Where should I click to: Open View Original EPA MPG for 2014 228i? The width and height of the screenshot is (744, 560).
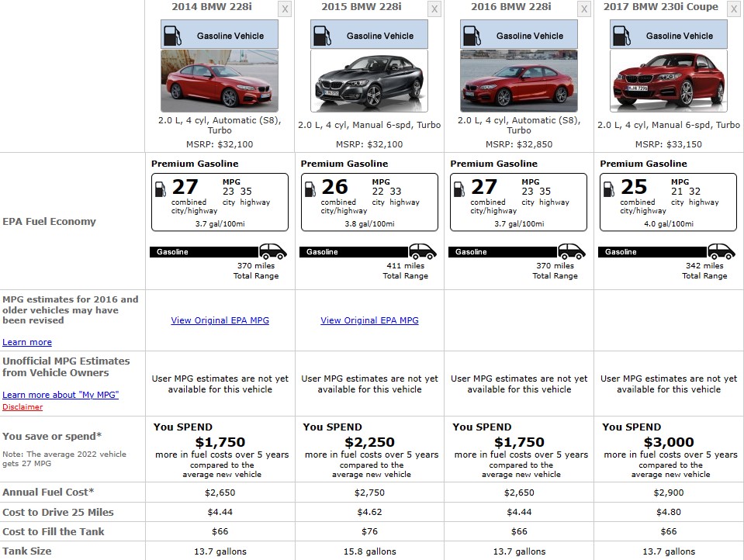pyautogui.click(x=220, y=320)
